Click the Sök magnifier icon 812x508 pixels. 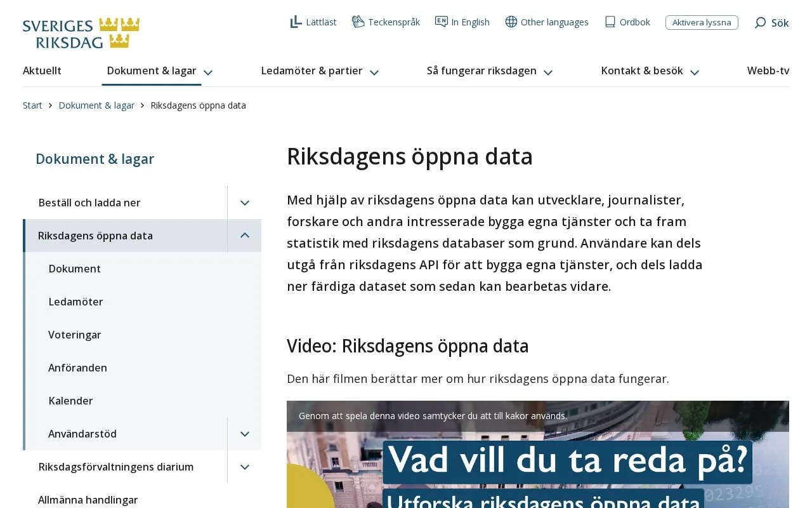coord(760,23)
